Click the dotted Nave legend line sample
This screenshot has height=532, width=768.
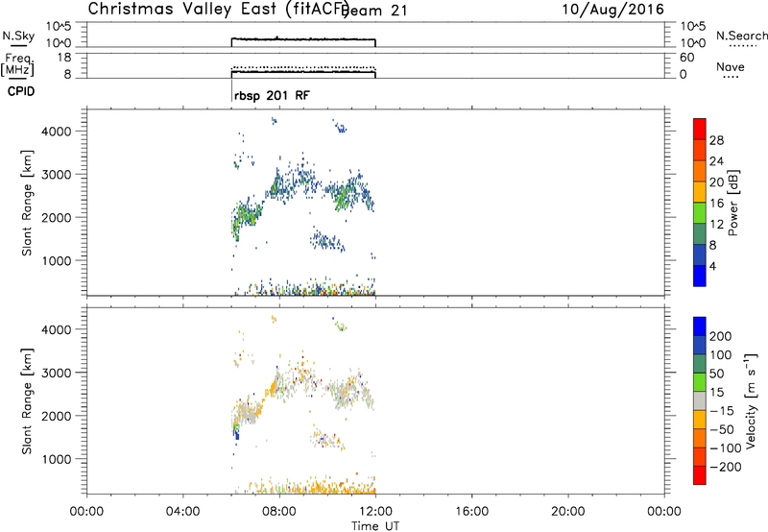731,78
